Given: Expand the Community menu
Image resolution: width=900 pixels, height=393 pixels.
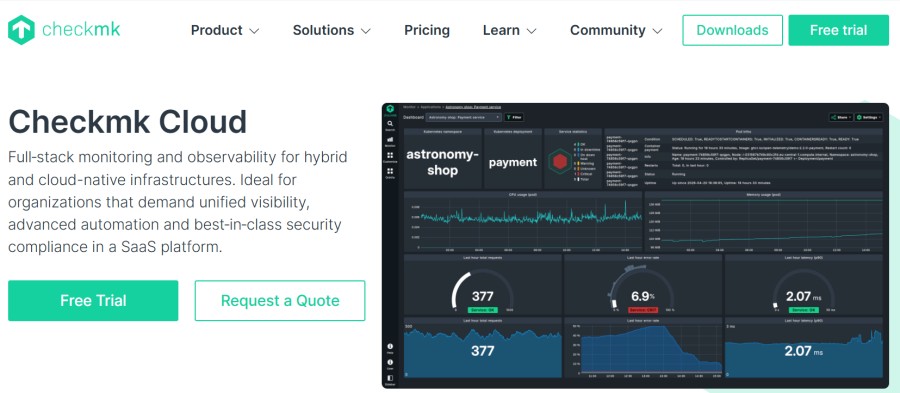Looking at the screenshot, I should (616, 30).
